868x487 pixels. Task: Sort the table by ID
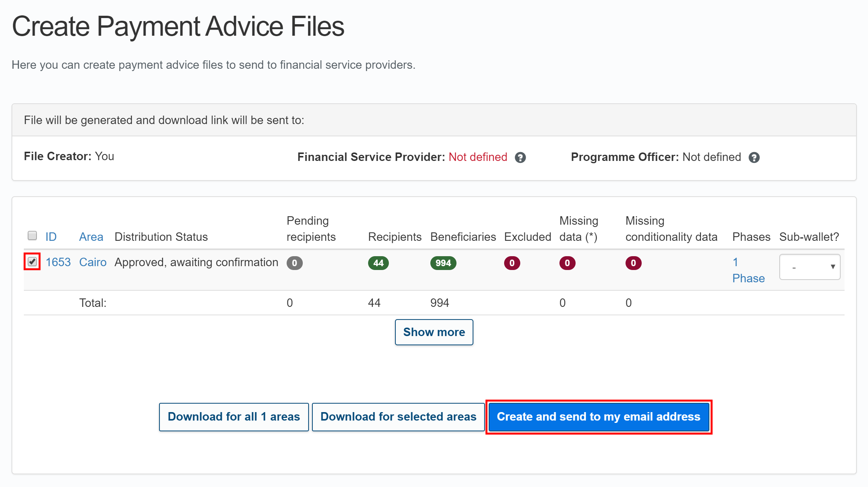(x=51, y=237)
